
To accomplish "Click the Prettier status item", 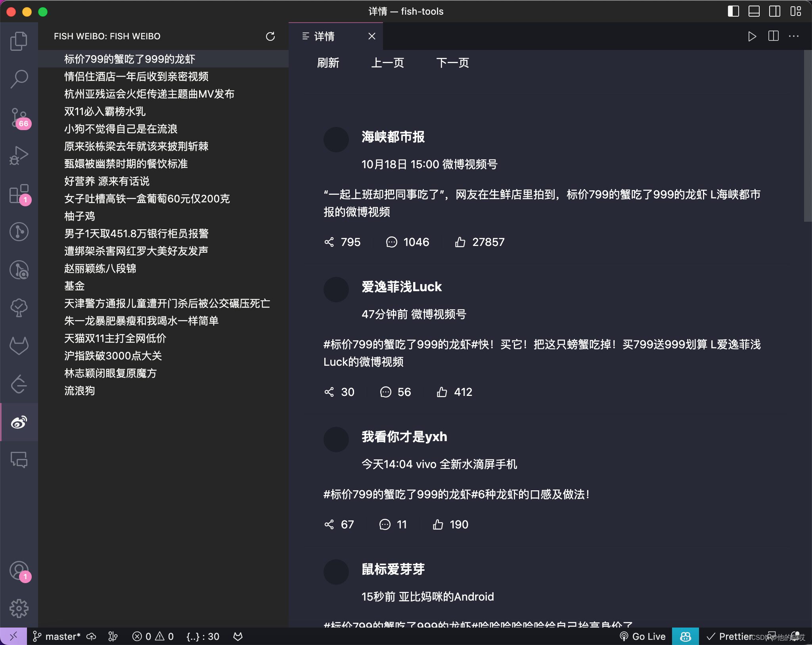I will (730, 636).
